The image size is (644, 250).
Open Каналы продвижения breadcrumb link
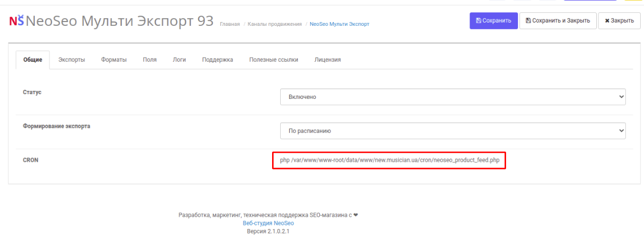[x=275, y=24]
